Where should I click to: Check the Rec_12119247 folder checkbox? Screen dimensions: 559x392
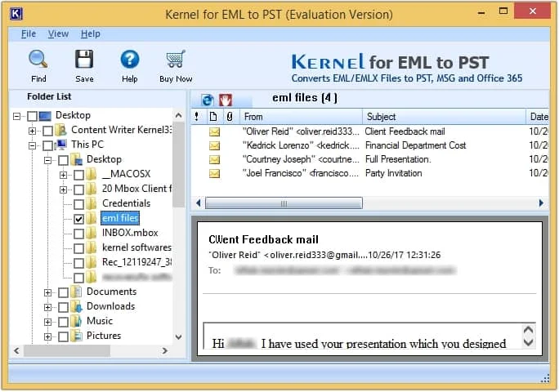click(78, 263)
